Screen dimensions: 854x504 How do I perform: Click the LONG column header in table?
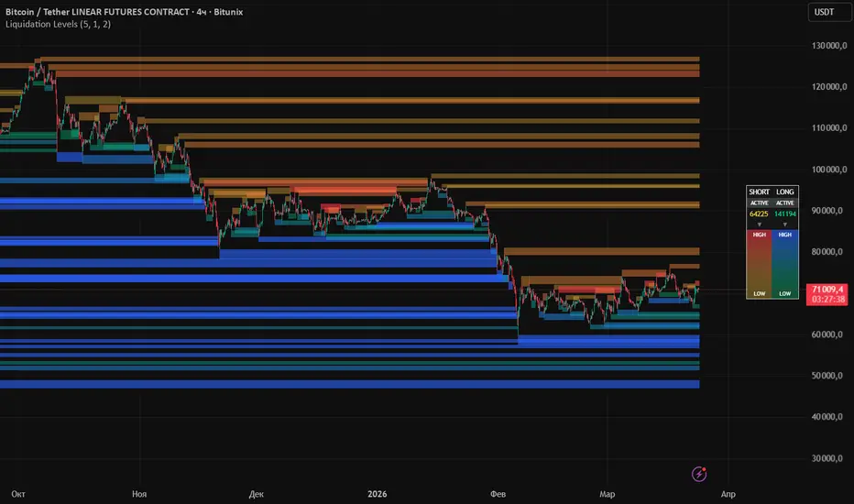pyautogui.click(x=785, y=192)
